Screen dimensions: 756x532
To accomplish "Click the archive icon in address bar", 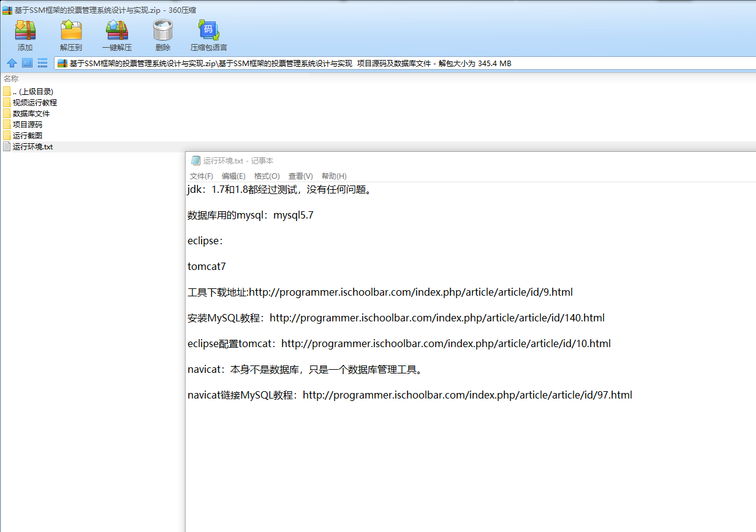I will click(62, 63).
